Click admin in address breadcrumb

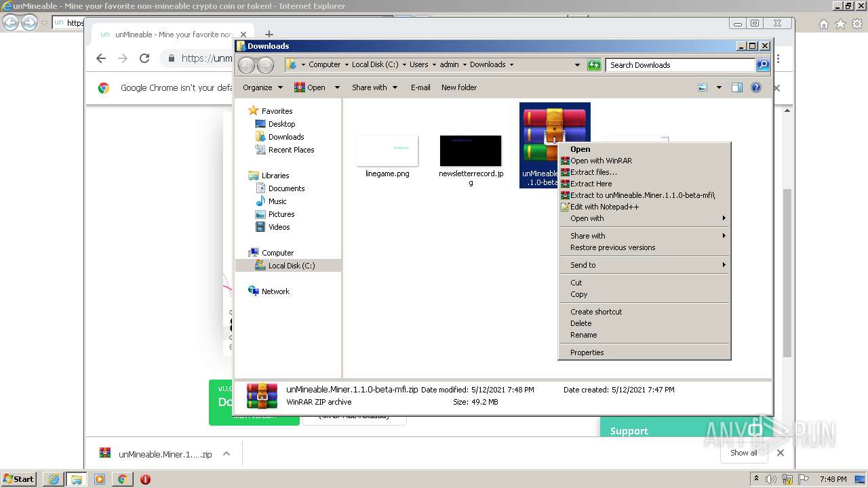[449, 65]
